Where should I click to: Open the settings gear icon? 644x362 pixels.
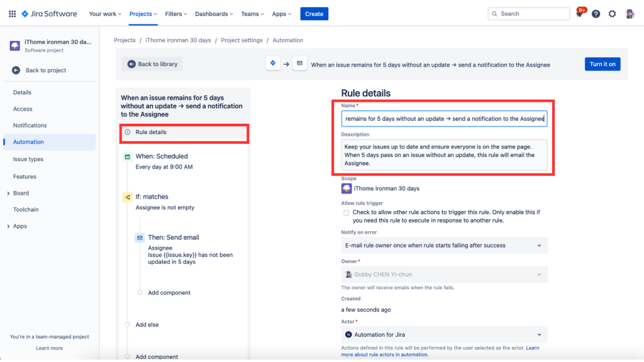tap(612, 14)
